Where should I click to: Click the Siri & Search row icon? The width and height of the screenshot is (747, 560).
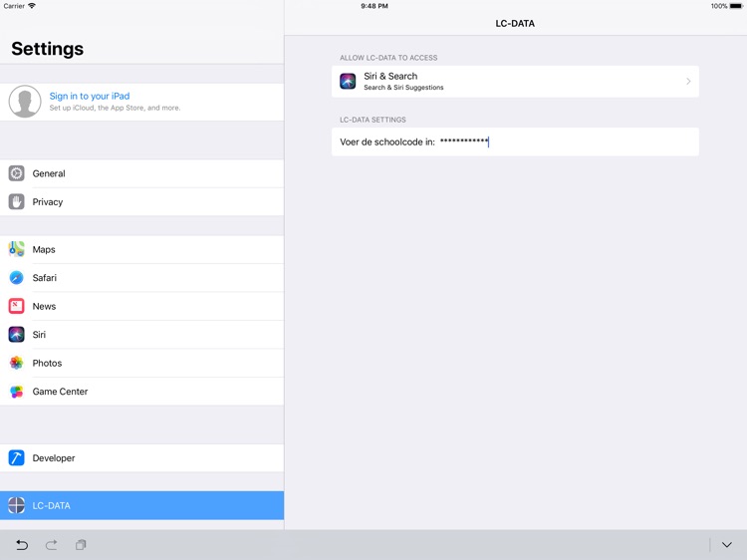pos(348,81)
